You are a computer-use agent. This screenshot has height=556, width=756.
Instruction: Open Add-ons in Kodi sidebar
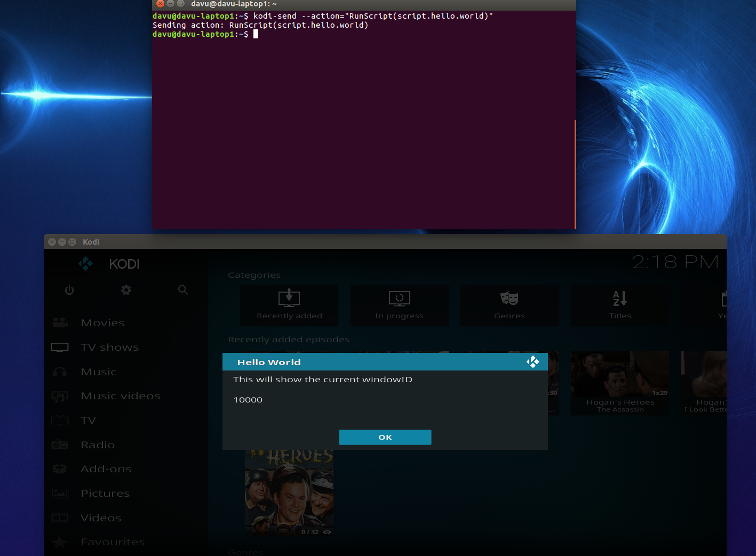(106, 469)
